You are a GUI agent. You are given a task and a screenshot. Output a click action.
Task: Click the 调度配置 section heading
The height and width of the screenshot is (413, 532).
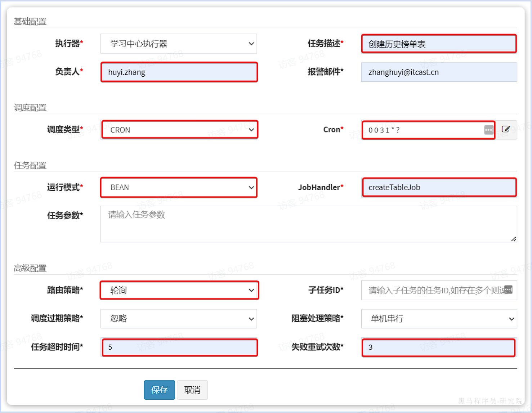click(x=30, y=108)
